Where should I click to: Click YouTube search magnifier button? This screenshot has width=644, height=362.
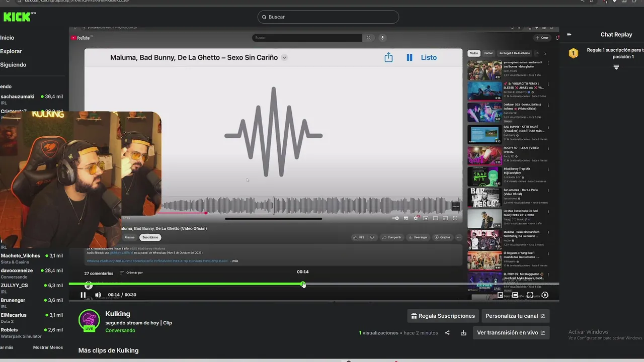[369, 38]
